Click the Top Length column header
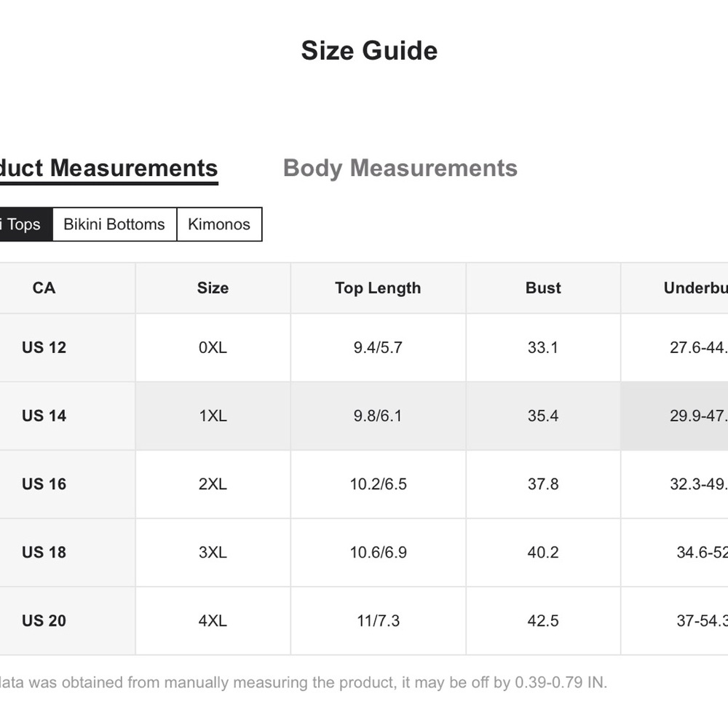 378,288
